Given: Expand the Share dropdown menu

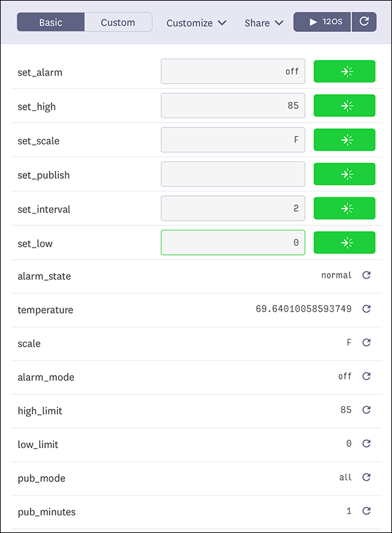Looking at the screenshot, I should click(264, 23).
